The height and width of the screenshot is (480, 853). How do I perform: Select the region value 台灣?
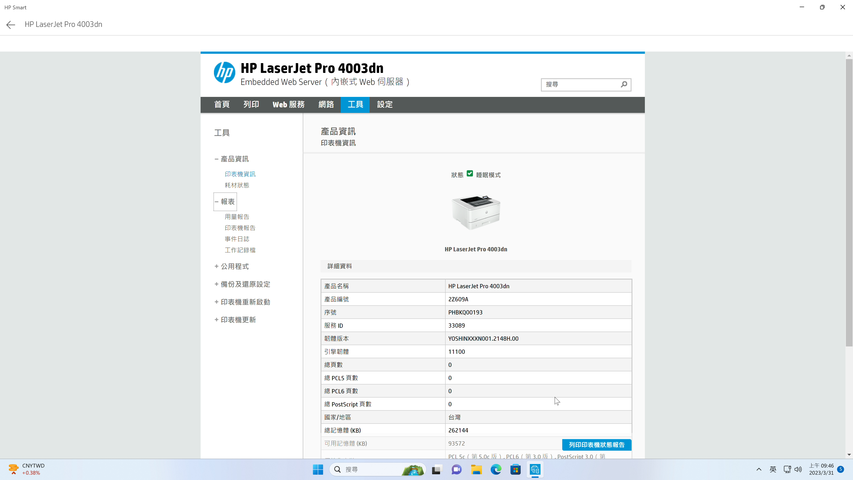tap(454, 417)
